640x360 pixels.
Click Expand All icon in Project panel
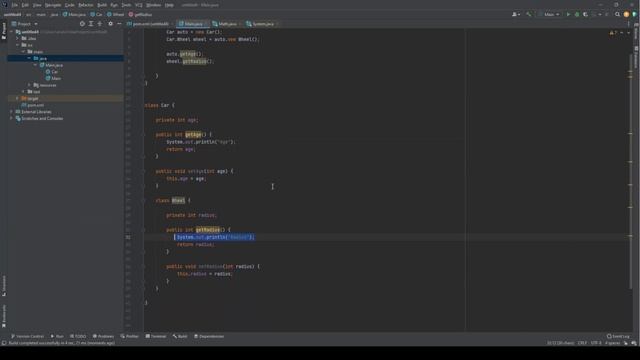(x=91, y=24)
